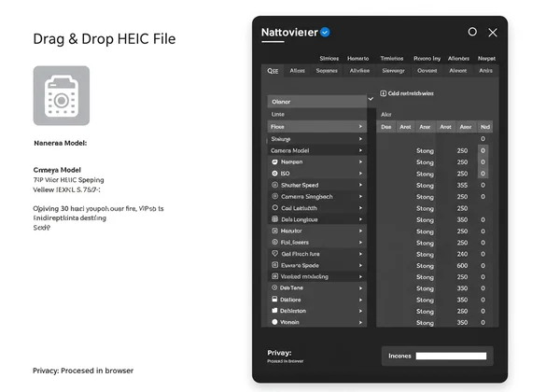Screen dimensions: 560x392
Task: Open the Rovono Iny menu
Action: point(427,58)
